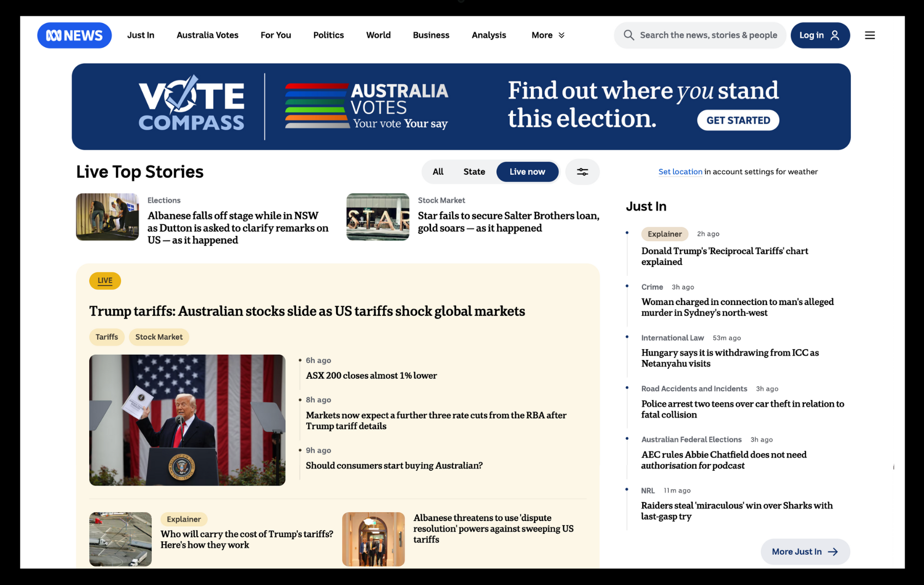The width and height of the screenshot is (924, 585).
Task: Click the yellow LIVE badge
Action: point(105,281)
